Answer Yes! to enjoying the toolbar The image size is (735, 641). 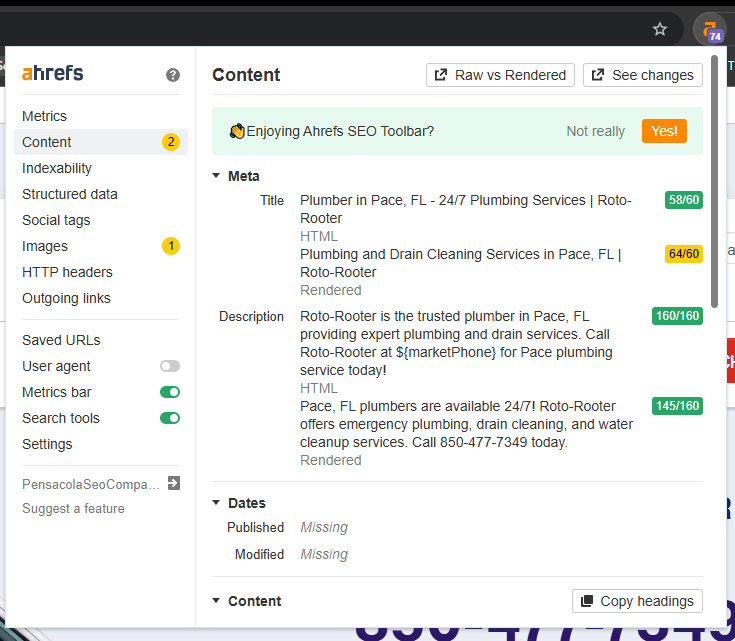[x=664, y=131]
